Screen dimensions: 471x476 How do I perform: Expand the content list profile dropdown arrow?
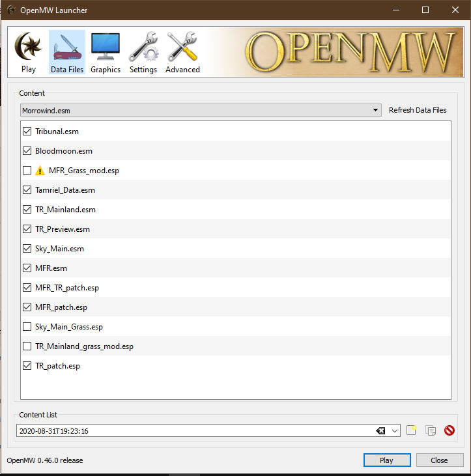(395, 431)
